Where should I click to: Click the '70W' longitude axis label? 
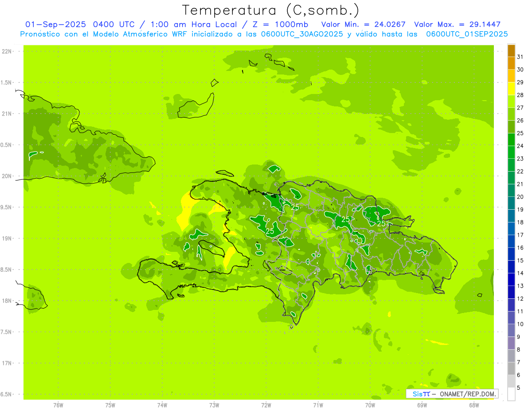[x=370, y=405]
